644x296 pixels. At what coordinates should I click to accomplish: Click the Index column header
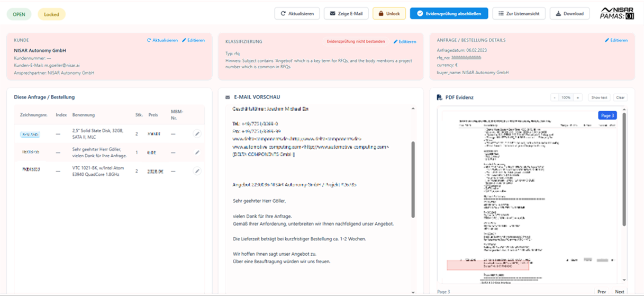[x=61, y=115]
